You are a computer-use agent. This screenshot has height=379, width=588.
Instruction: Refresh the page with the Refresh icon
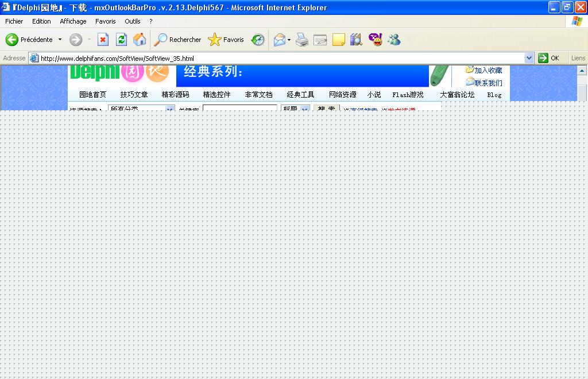tap(121, 40)
